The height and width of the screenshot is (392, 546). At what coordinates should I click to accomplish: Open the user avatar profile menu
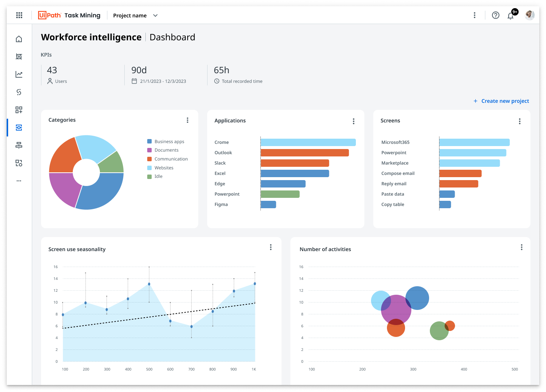[x=530, y=15]
